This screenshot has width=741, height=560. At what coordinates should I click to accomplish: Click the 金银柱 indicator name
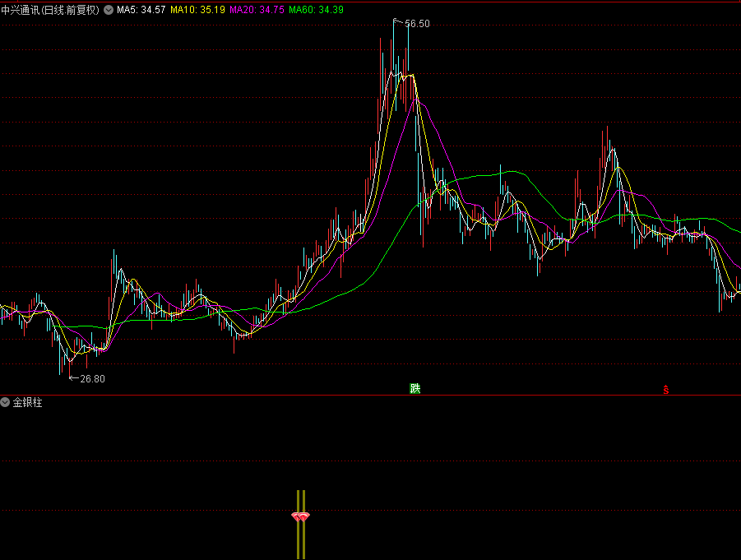click(27, 402)
